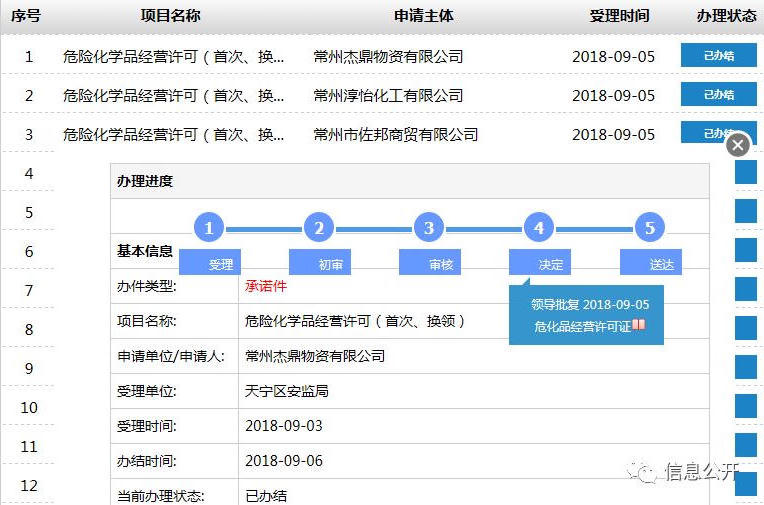This screenshot has height=505, width=764.
Task: Click project name in row 1
Action: [173, 57]
